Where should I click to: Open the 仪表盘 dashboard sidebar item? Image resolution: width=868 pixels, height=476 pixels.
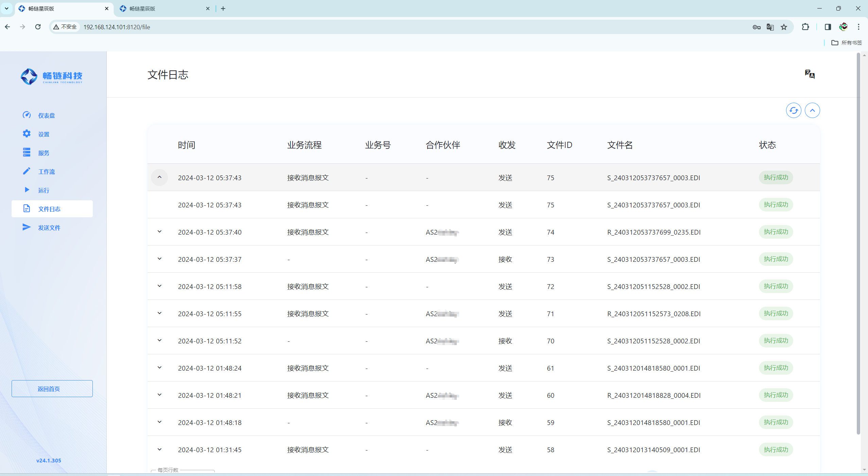coord(46,116)
